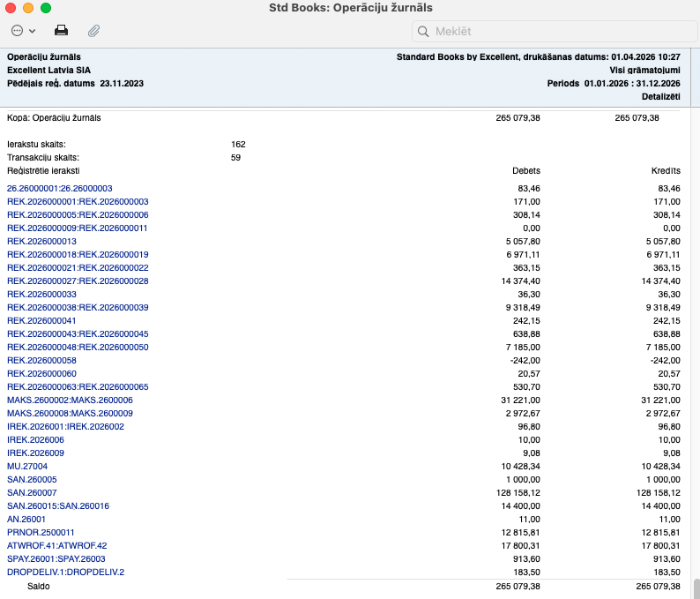Click the green fullscreen window button

[x=46, y=8]
